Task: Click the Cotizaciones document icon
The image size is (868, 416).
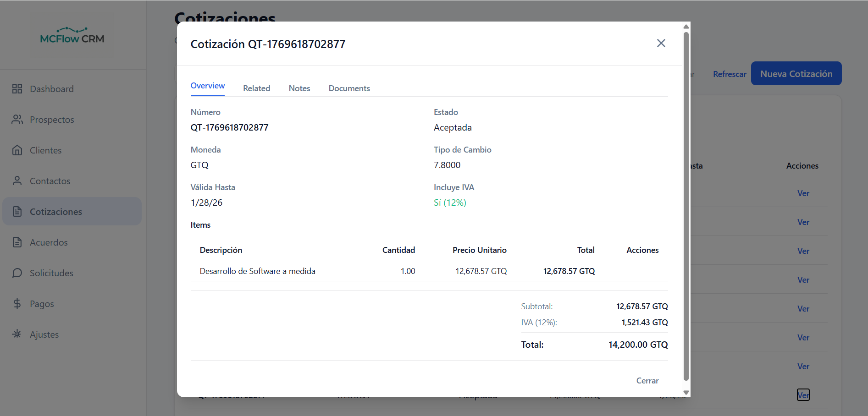Action: pos(17,212)
